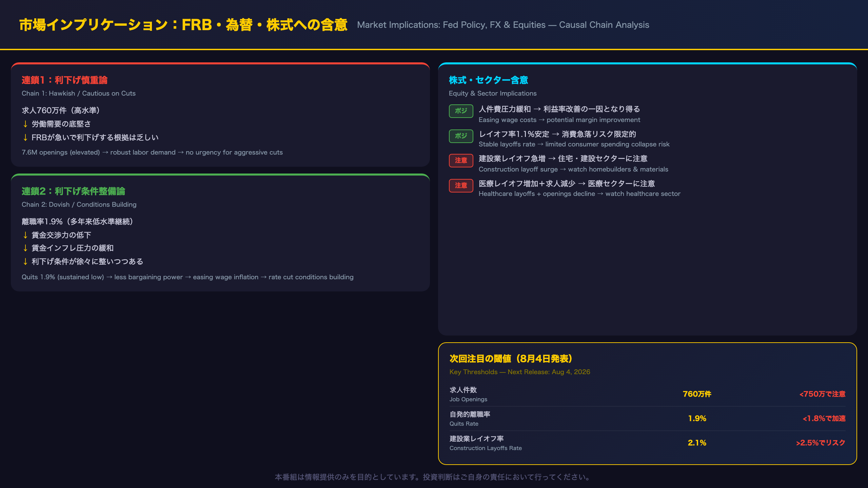Click the 1.9% quits rate value
This screenshot has width=868, height=488.
point(697,419)
